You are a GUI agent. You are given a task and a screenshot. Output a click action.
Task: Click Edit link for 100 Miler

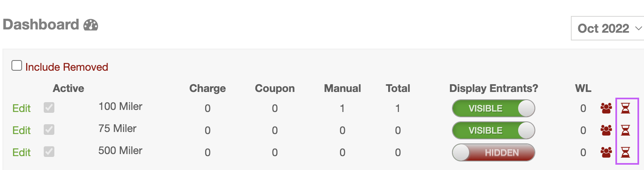tap(22, 108)
